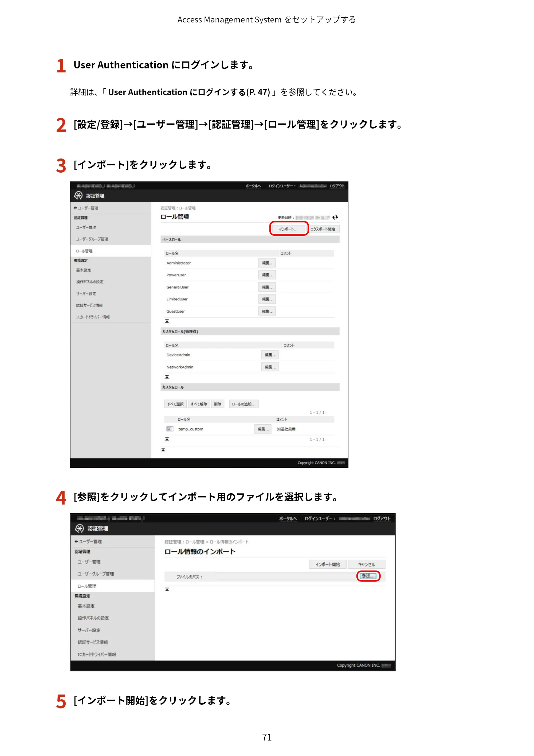Open 操作パネルの設定 in the ロール管理 screenshot sidebar
The width and height of the screenshot is (534, 756).
pyautogui.click(x=89, y=282)
